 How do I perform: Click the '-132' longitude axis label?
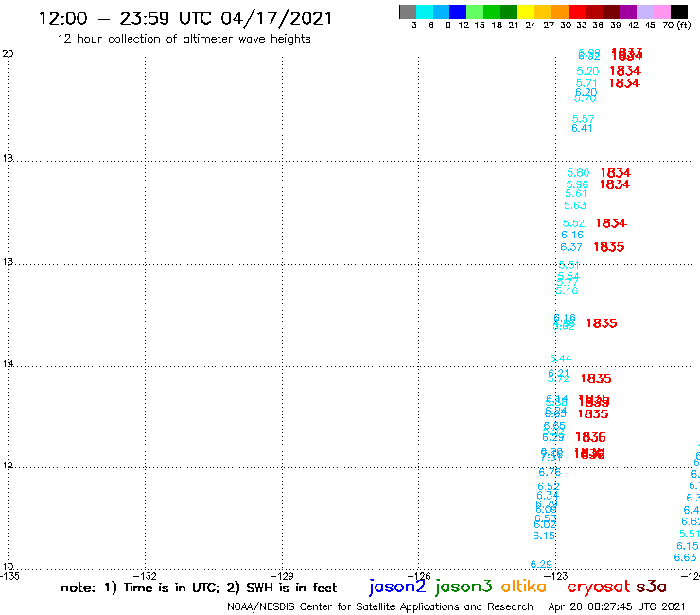pos(145,576)
